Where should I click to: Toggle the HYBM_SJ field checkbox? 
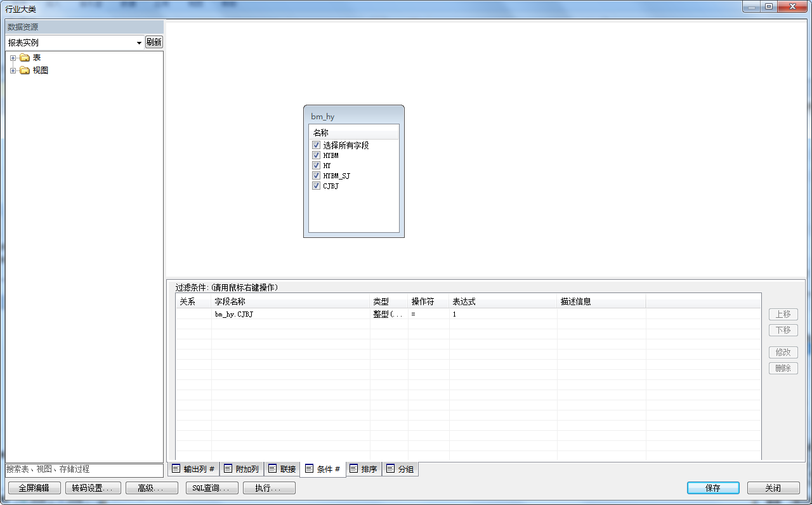[316, 176]
